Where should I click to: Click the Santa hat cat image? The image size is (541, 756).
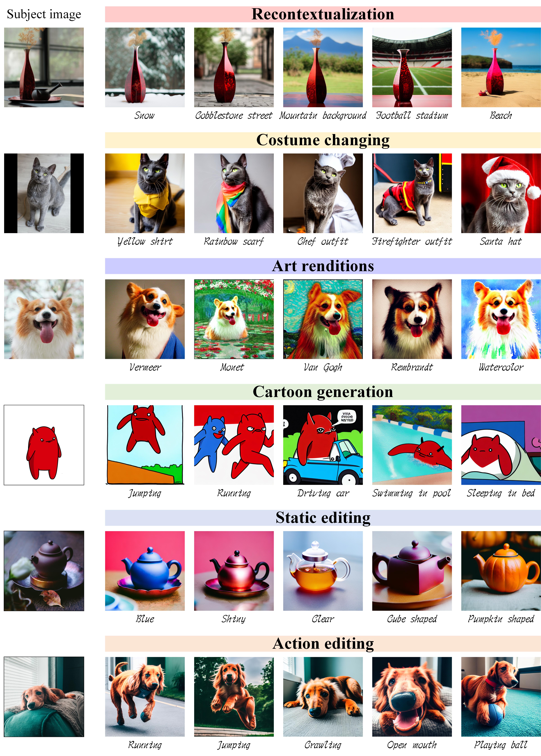[x=501, y=193]
